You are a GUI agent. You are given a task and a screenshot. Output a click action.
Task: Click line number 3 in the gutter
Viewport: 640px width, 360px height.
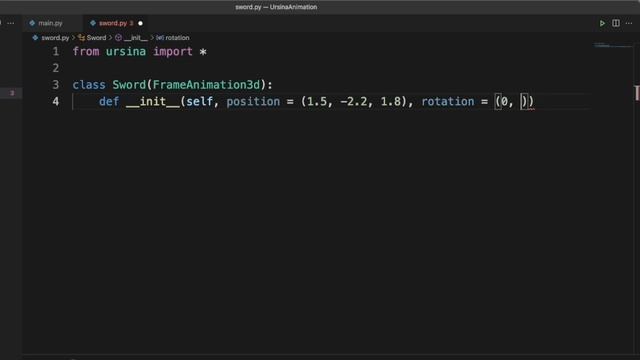[56, 84]
